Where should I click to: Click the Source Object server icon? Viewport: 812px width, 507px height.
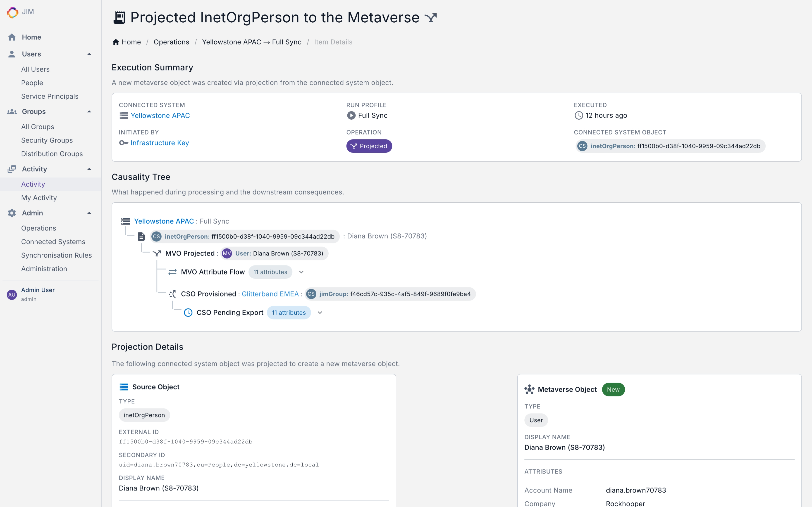coord(124,387)
